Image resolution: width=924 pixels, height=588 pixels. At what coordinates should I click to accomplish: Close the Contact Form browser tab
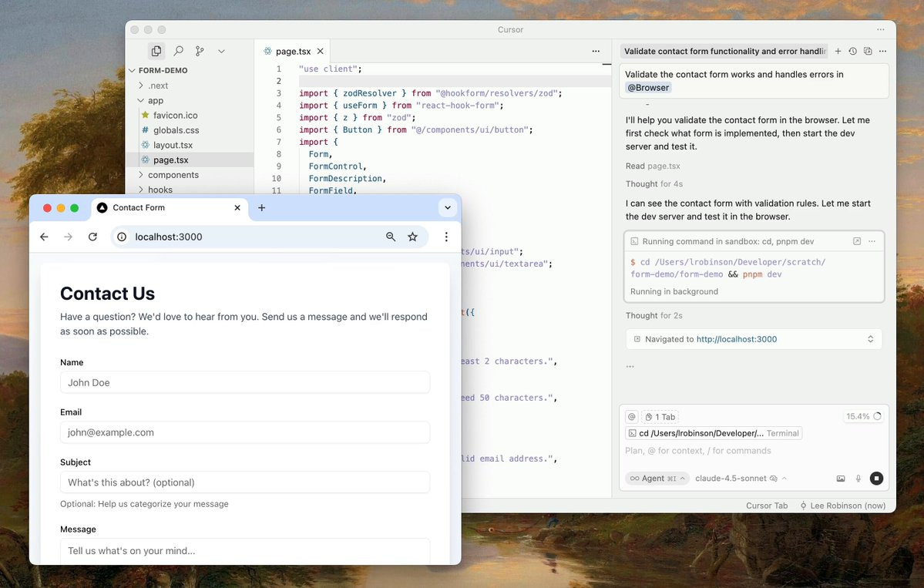pyautogui.click(x=237, y=207)
